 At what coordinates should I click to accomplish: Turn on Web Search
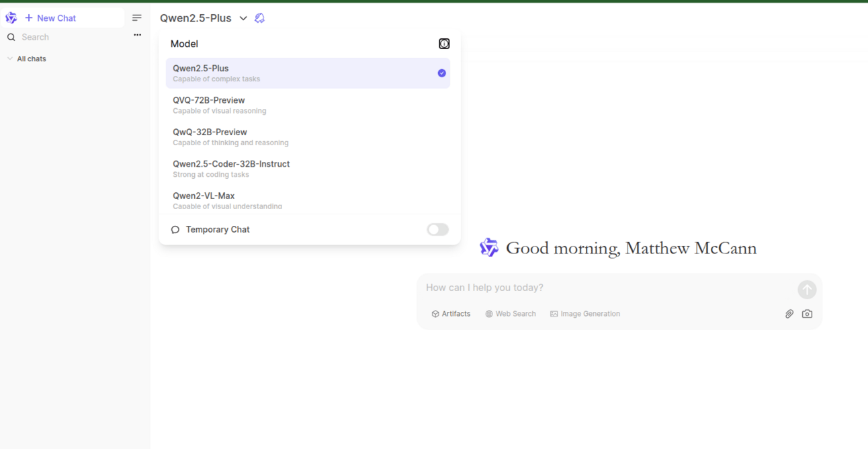point(511,314)
